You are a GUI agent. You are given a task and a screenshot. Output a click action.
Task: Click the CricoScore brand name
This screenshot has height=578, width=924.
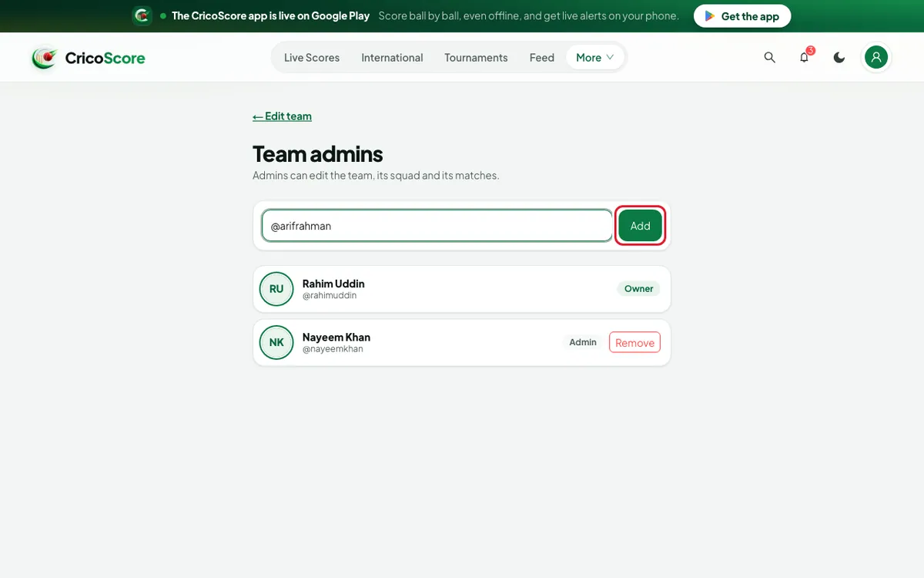105,58
